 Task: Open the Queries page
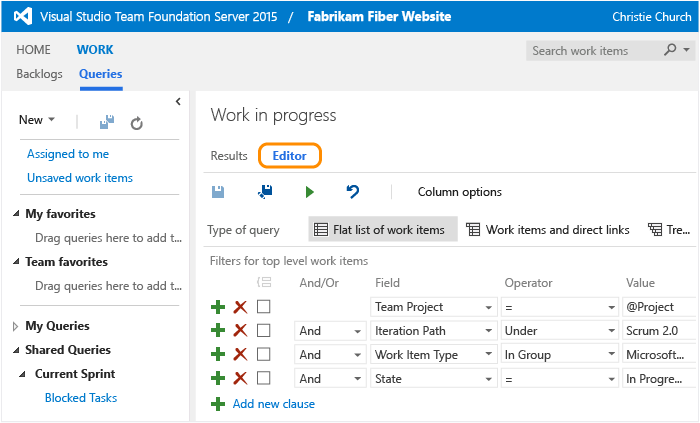[101, 74]
